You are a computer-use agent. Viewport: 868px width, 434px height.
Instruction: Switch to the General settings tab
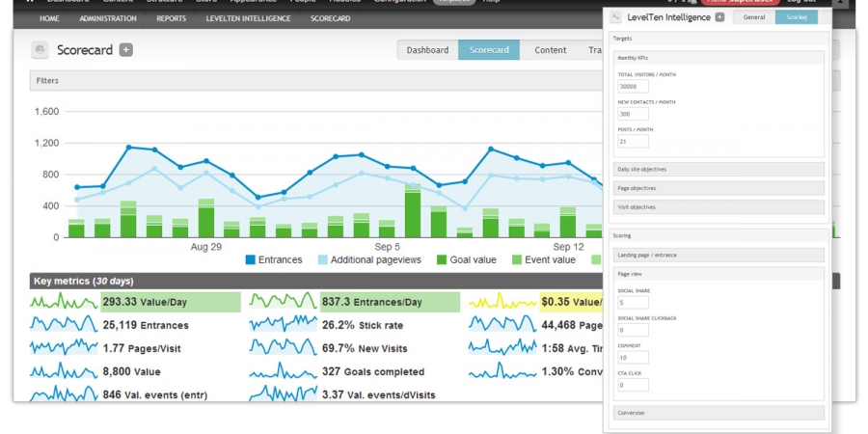coord(754,17)
